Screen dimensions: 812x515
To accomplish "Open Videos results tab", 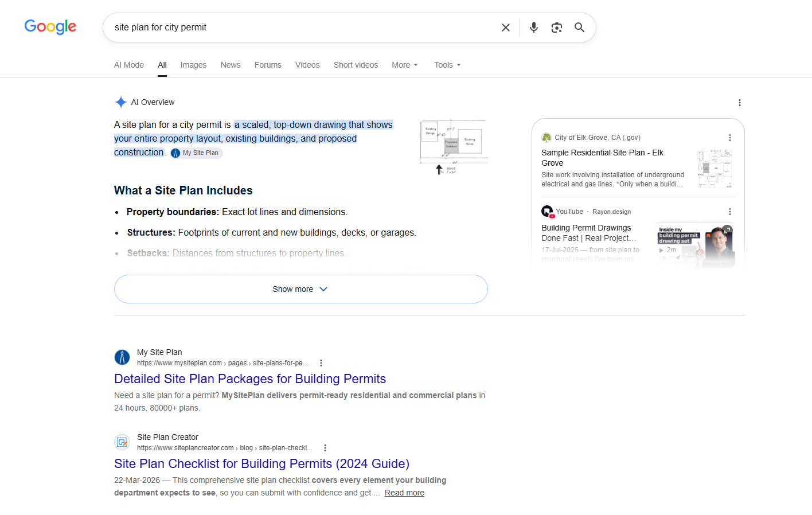I will point(307,65).
